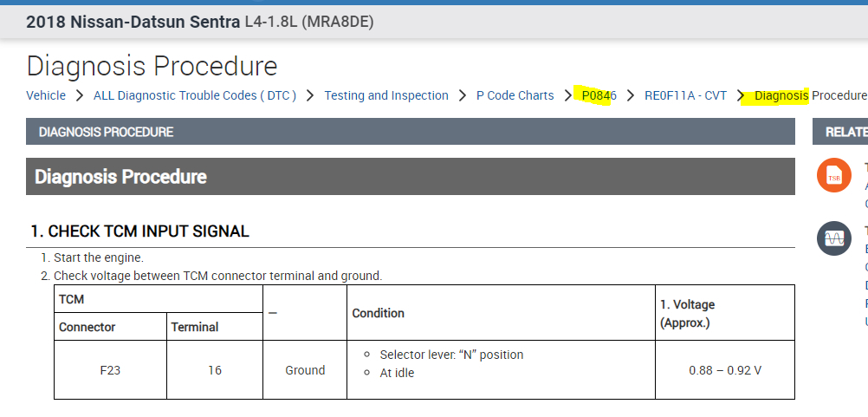
Task: Click the waveform oscilloscope icon
Action: click(833, 238)
